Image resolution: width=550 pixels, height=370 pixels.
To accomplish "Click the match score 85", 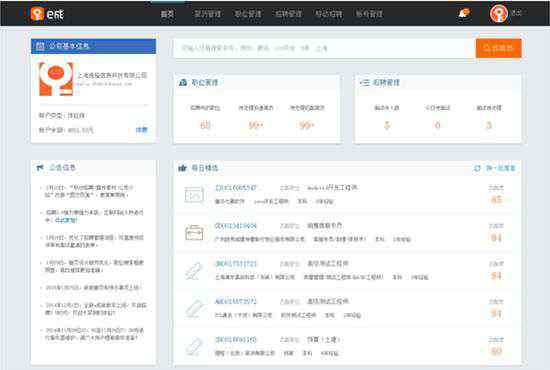I will point(496,200).
